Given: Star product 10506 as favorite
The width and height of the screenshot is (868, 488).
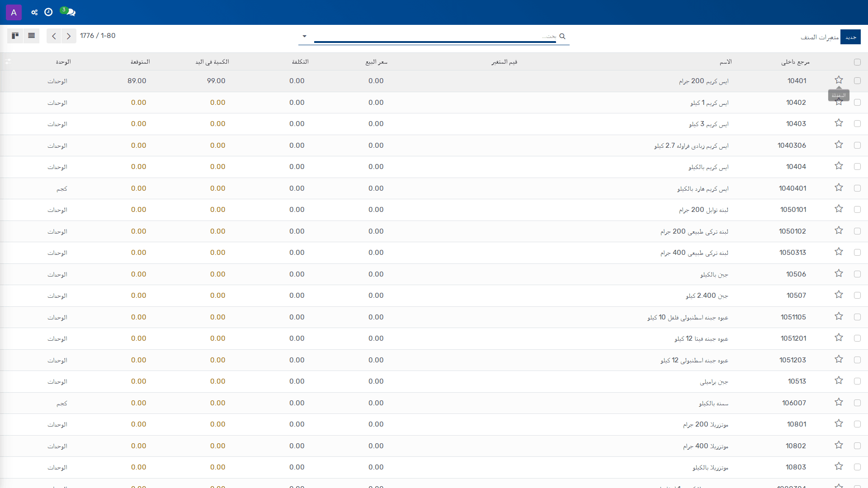Looking at the screenshot, I should coord(839,273).
